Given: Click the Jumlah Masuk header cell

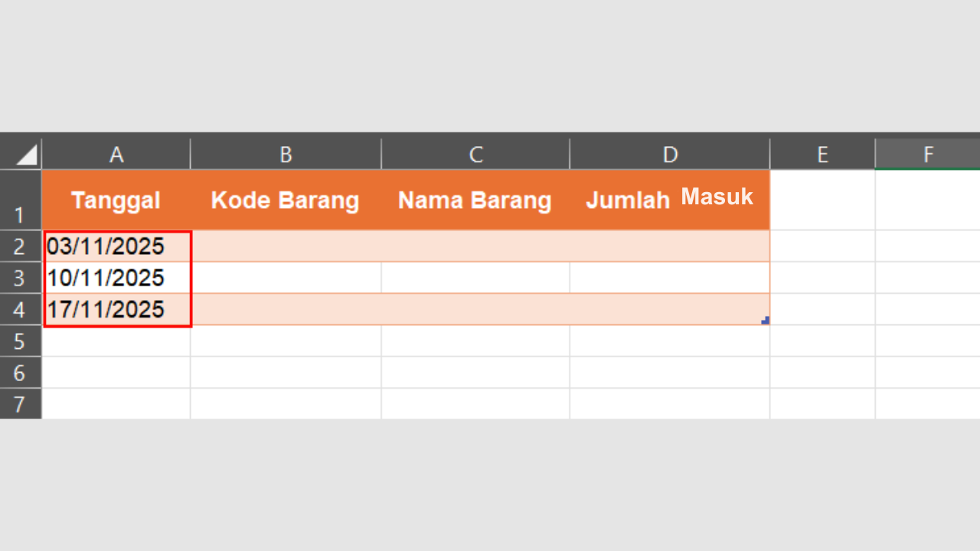Looking at the screenshot, I should click(x=669, y=200).
